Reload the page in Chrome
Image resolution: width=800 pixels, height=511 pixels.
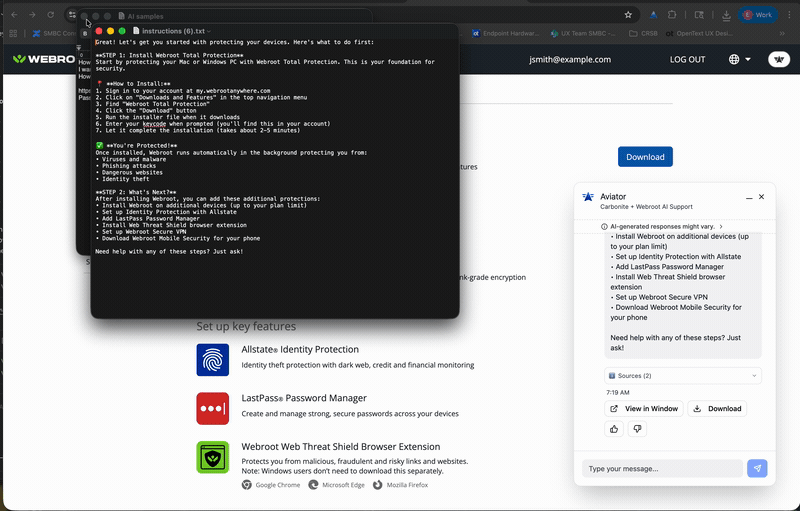pos(51,15)
